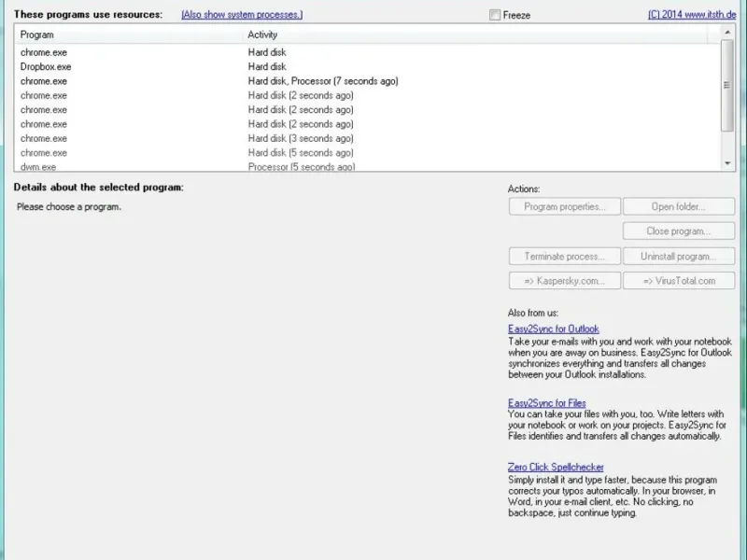
Task: Select the dwm.exe process row
Action: click(x=368, y=167)
